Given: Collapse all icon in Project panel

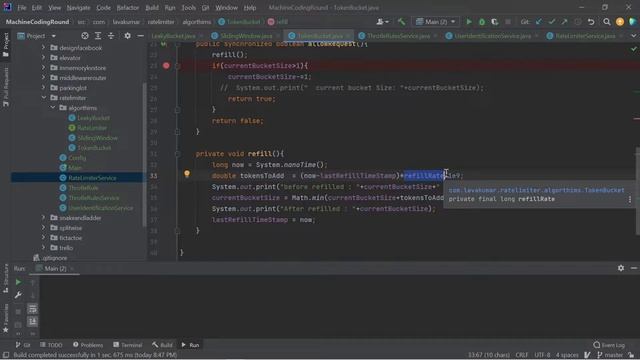Looking at the screenshot, I should [111, 36].
